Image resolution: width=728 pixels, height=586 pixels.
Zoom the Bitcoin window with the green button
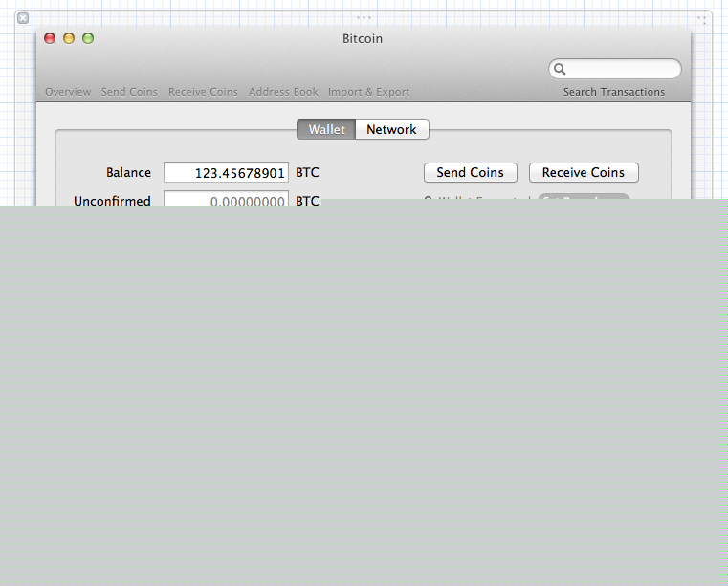pos(88,38)
